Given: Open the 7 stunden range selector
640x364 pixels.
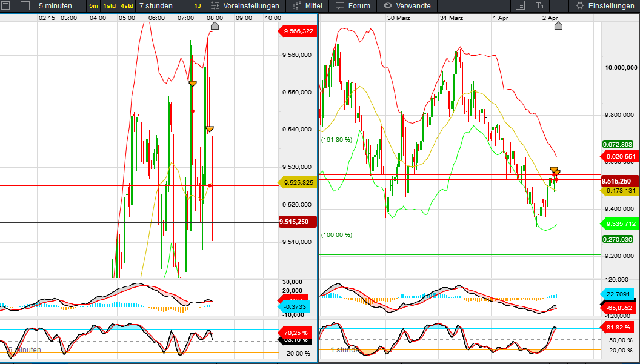Looking at the screenshot, I should pyautogui.click(x=156, y=5).
